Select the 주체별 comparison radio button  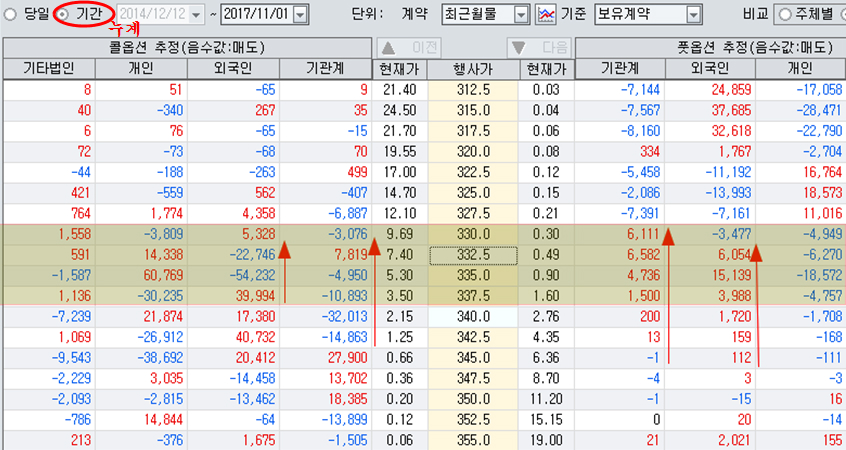786,14
